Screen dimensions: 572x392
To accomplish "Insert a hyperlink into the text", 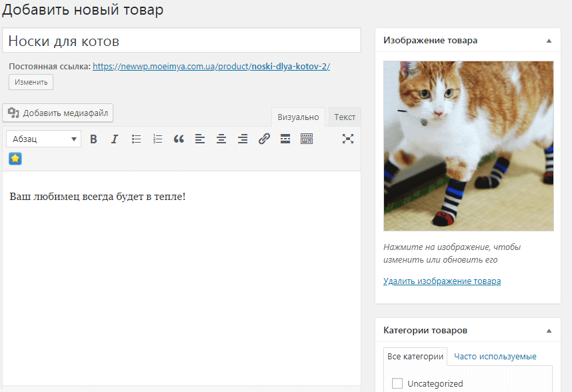I will click(264, 139).
